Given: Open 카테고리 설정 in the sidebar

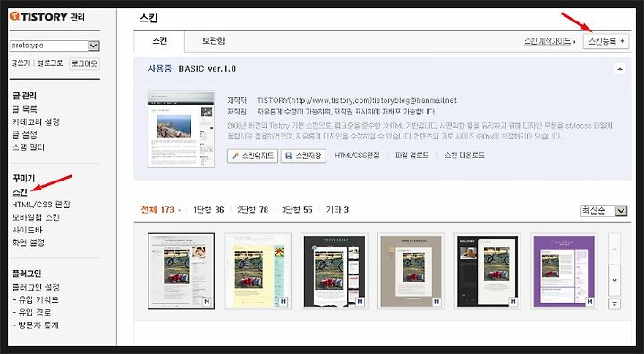Looking at the screenshot, I should pos(36,122).
